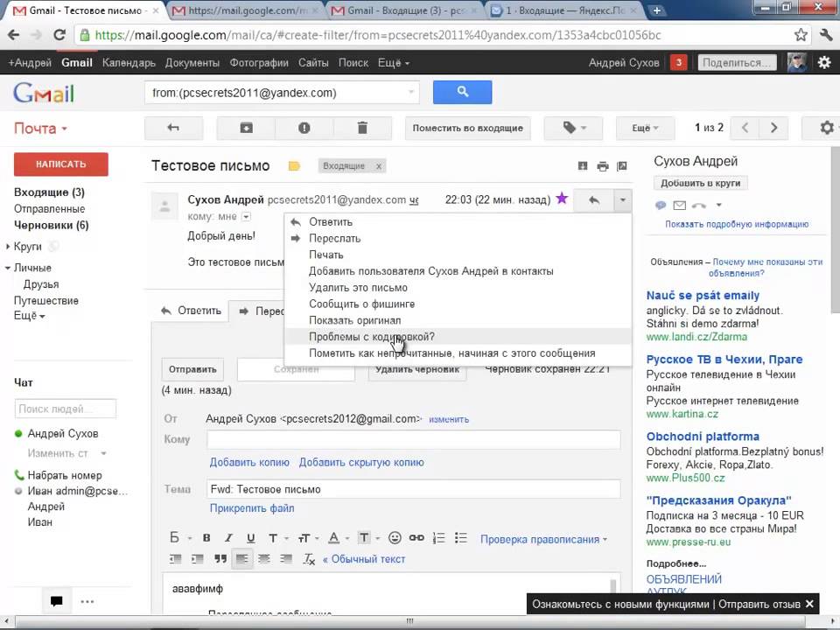Click the print icon beside the subject
840x630 pixels.
[603, 166]
